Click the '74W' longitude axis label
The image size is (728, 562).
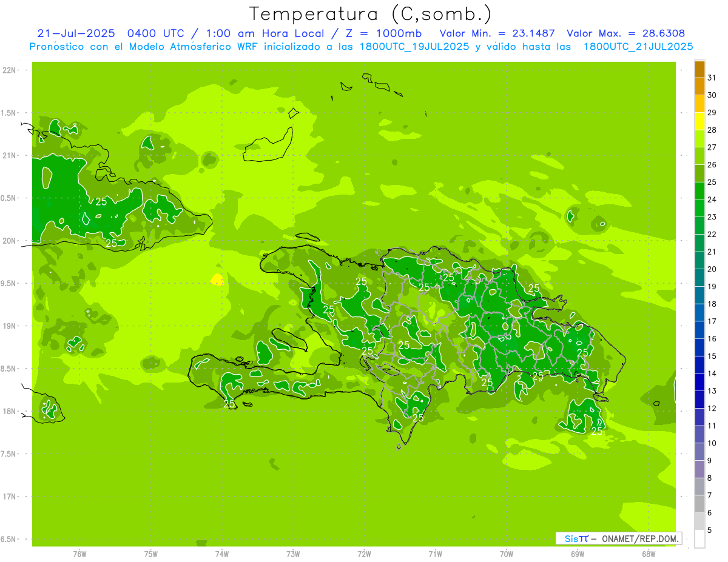coord(222,554)
